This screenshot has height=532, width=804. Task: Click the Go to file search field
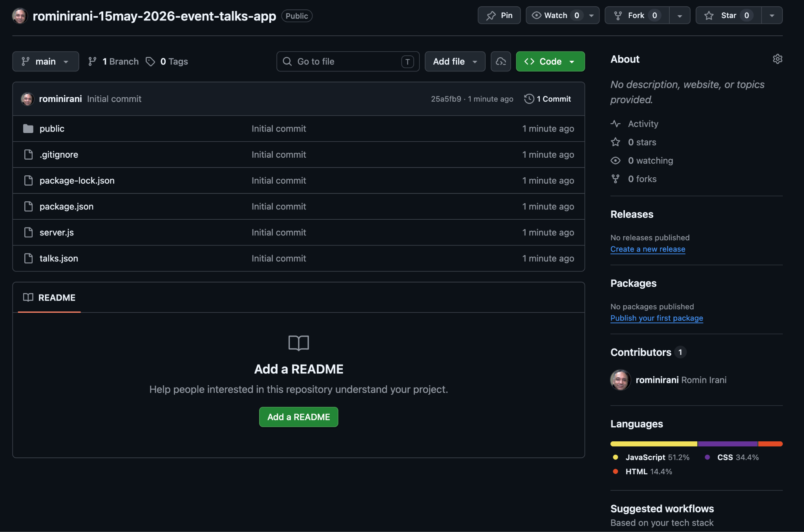click(348, 62)
